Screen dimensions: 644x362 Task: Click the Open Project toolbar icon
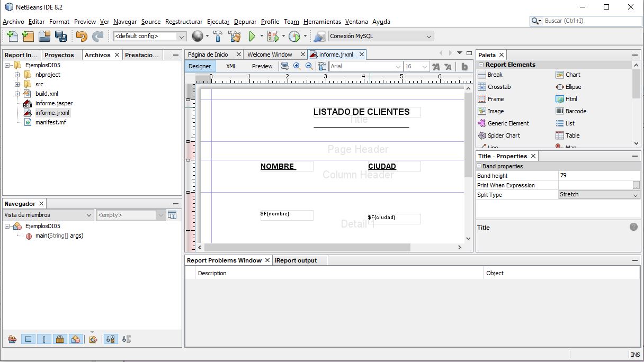tap(44, 36)
